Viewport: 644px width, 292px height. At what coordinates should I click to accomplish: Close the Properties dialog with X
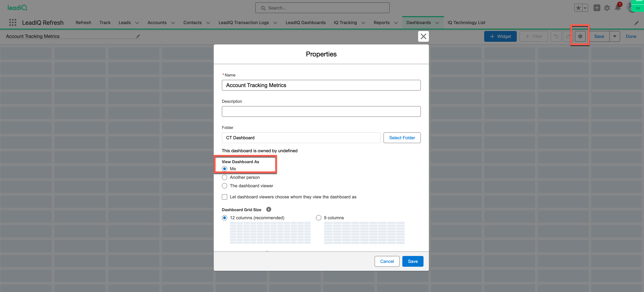[423, 37]
